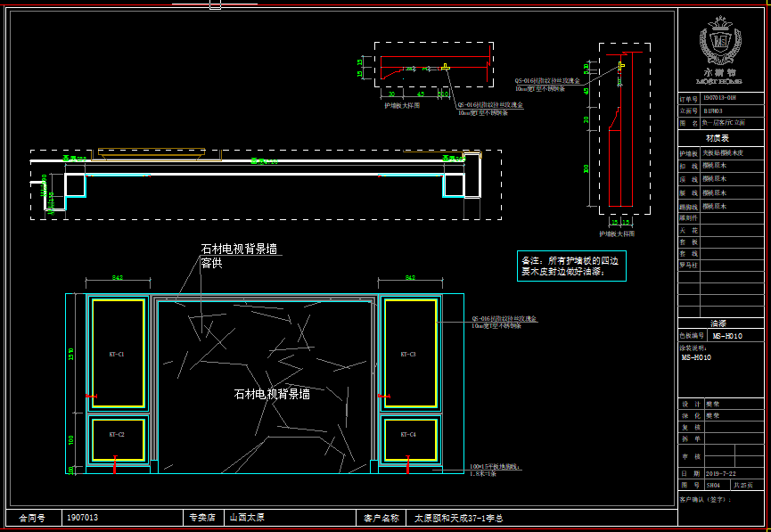This screenshot has height=532, width=771.
Task: Click the 石材电视背景墙 text in stone wall center
Action: click(272, 394)
